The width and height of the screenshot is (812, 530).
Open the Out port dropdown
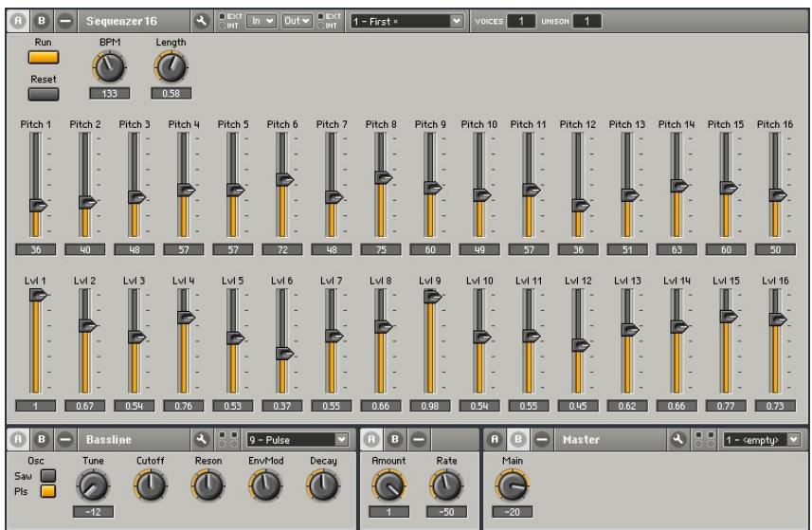point(297,21)
